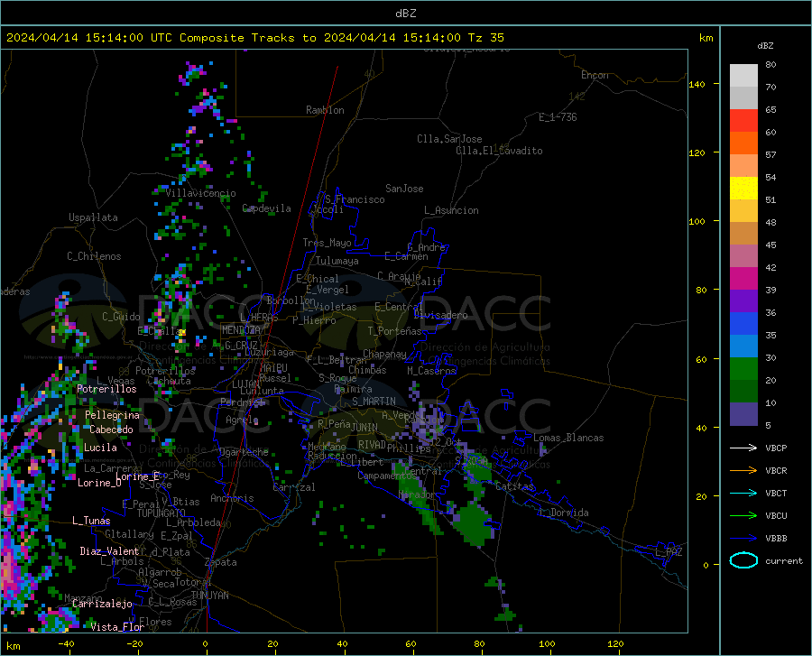
Task: Click the L_Dormida map label
Action: click(x=564, y=513)
